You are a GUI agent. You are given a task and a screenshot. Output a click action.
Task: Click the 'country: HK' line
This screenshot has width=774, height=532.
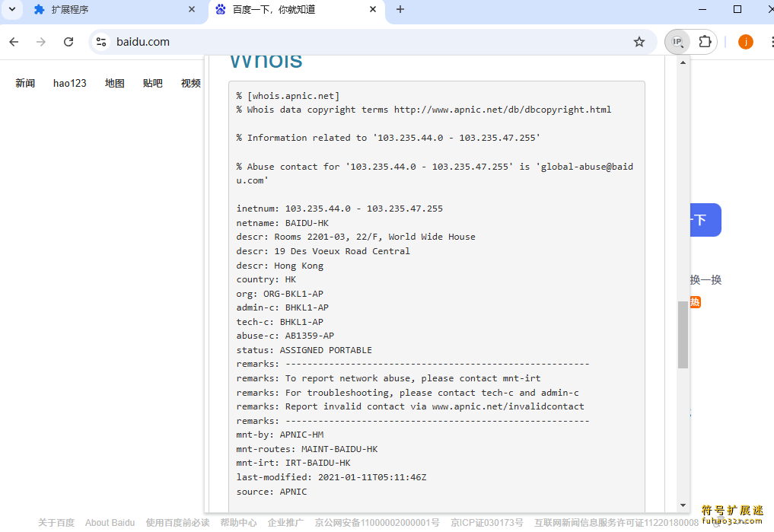(x=266, y=279)
